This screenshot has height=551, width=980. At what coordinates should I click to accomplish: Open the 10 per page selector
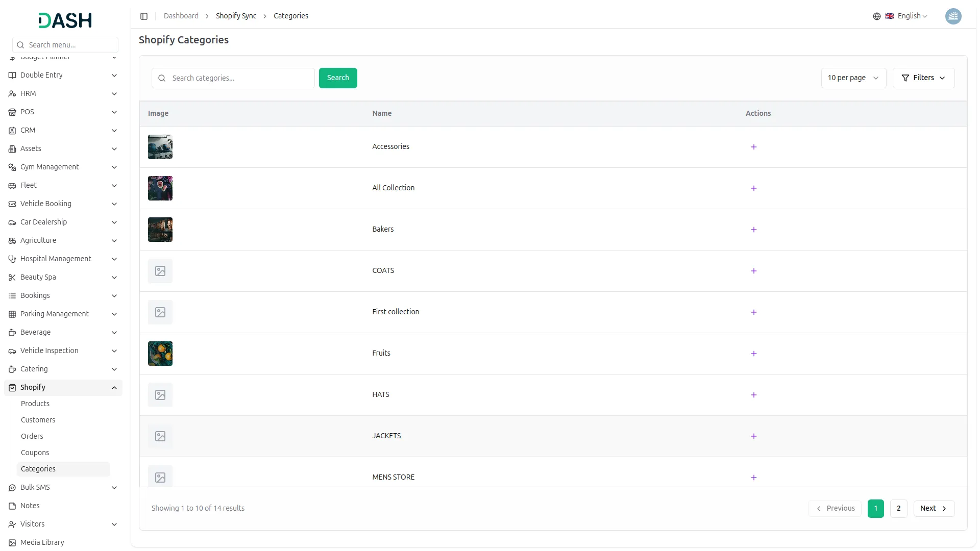pos(853,78)
